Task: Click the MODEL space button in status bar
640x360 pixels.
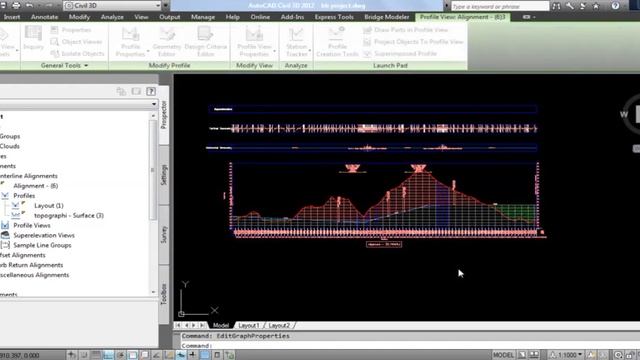Action: click(503, 355)
